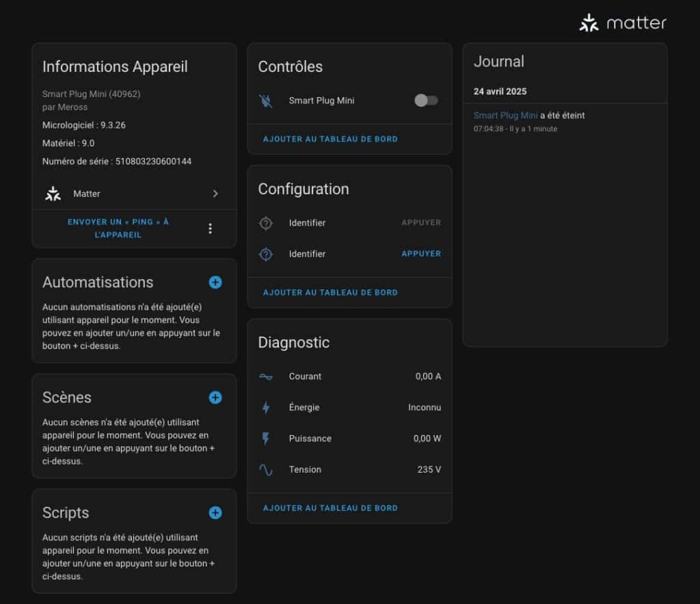Click the Diagnostic heading

click(294, 343)
